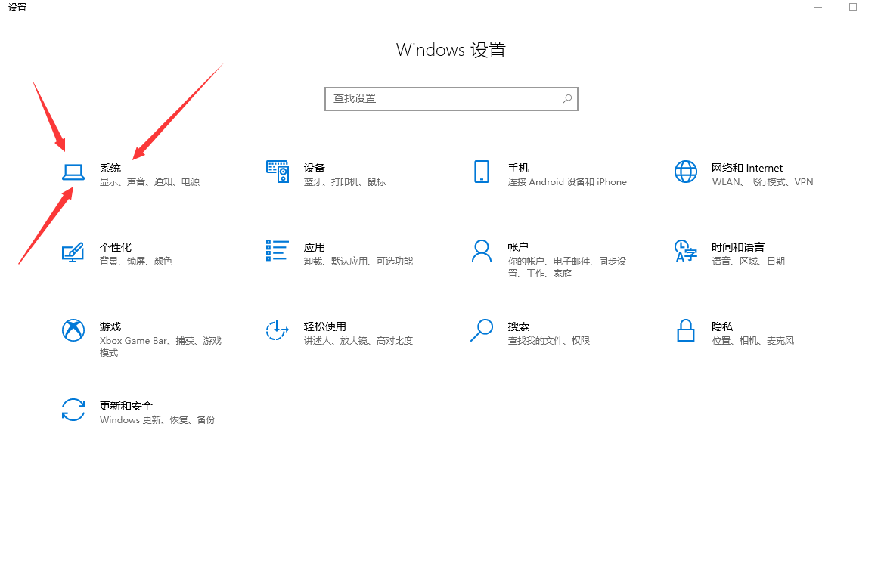
Task: Open the 更新和安全 title
Action: click(126, 406)
